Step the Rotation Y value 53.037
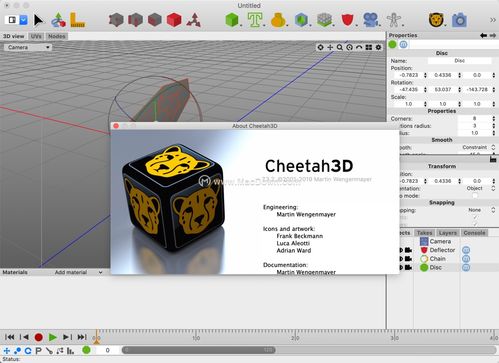499x363 pixels. point(460,90)
